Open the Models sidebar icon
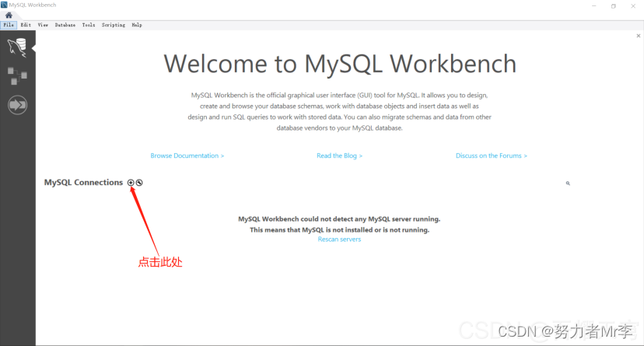This screenshot has height=346, width=644. pos(17,76)
